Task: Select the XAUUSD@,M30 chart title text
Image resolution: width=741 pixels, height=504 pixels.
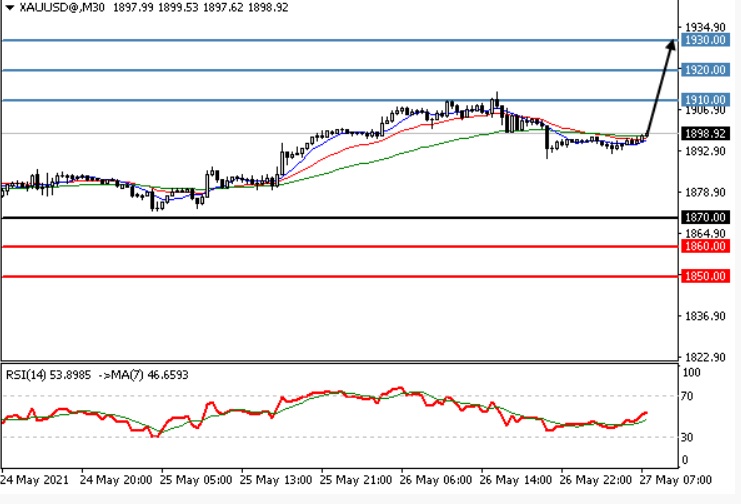Action: point(62,8)
